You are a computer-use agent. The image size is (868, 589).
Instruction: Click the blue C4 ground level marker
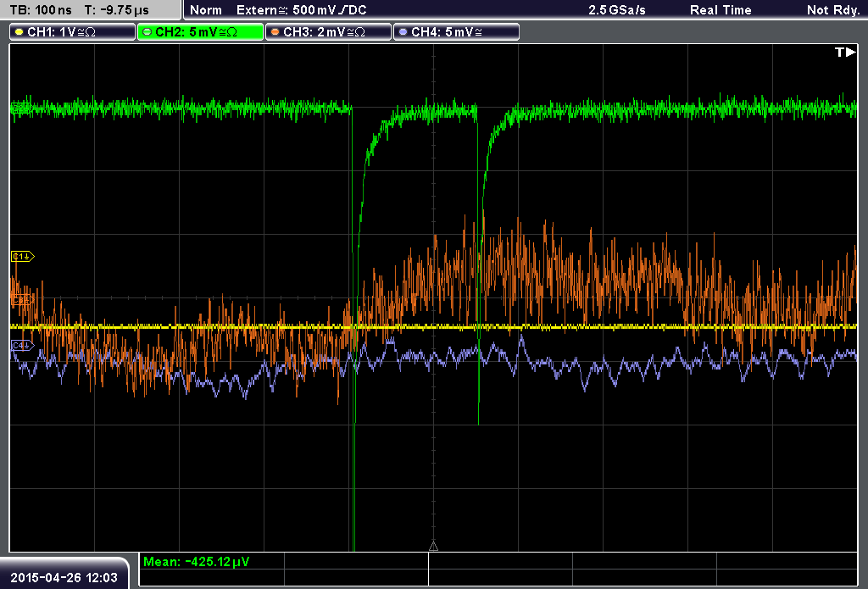tap(22, 346)
